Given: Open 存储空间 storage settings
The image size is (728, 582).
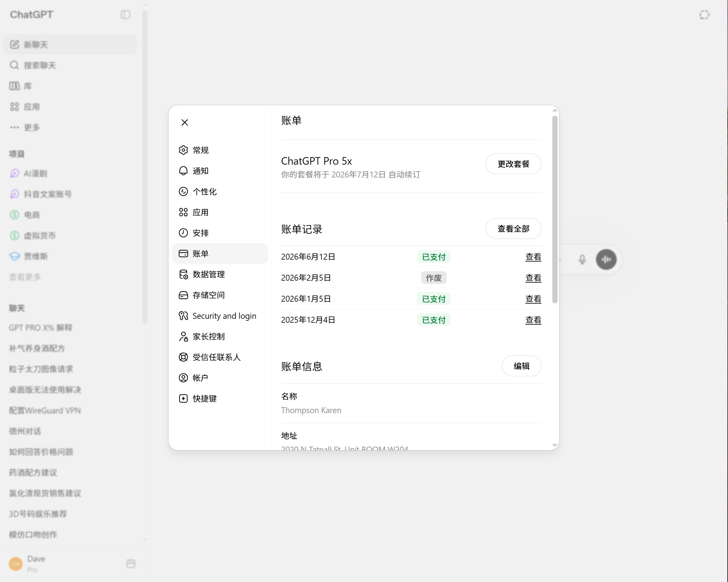Looking at the screenshot, I should pos(220,295).
